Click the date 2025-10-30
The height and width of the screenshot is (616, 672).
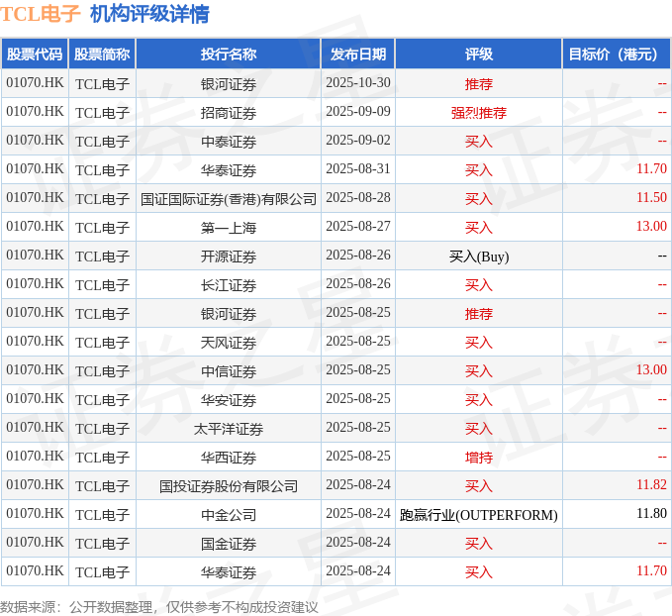click(358, 83)
